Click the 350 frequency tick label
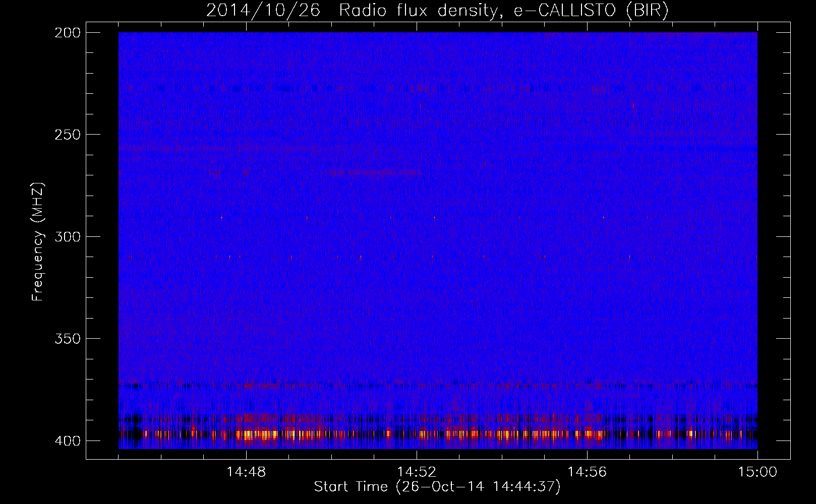The width and height of the screenshot is (816, 504). click(x=67, y=339)
